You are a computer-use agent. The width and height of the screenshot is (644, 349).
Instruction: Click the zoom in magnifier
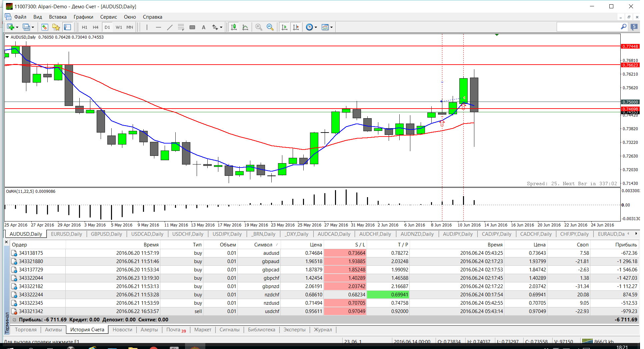[x=259, y=27]
